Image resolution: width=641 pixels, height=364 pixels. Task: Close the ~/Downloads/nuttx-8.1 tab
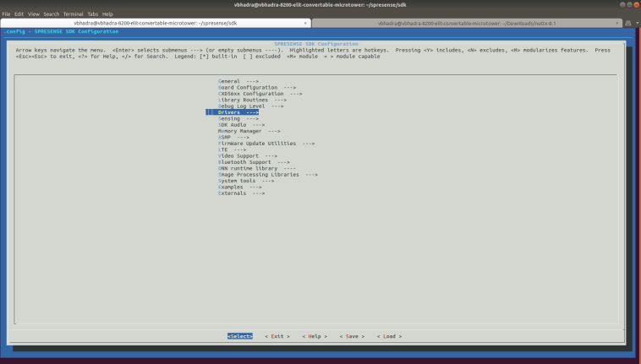tap(616, 24)
